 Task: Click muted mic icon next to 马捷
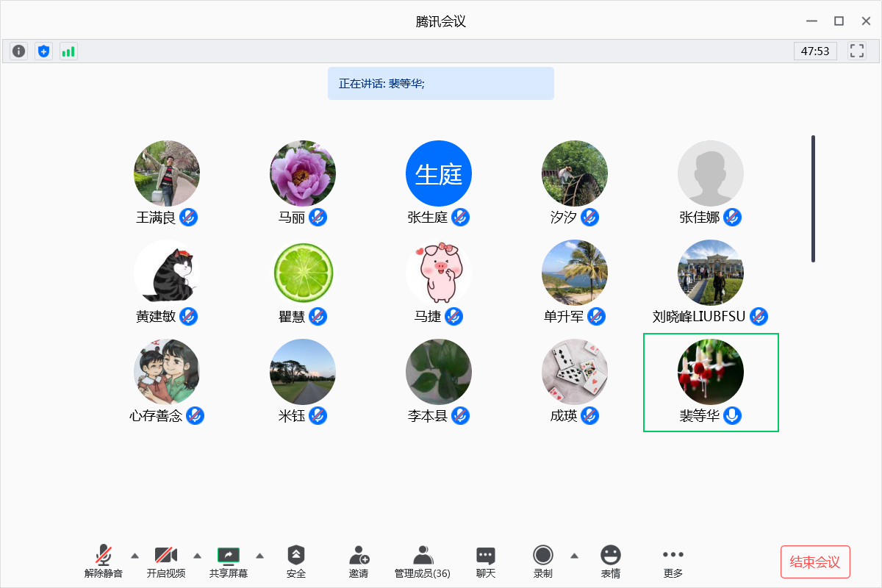[x=453, y=316]
